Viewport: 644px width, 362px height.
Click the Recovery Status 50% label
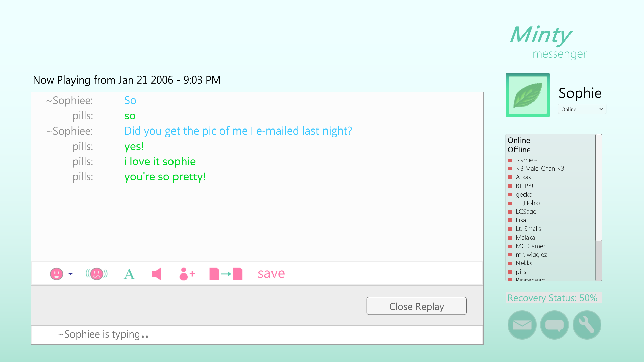coord(552,298)
